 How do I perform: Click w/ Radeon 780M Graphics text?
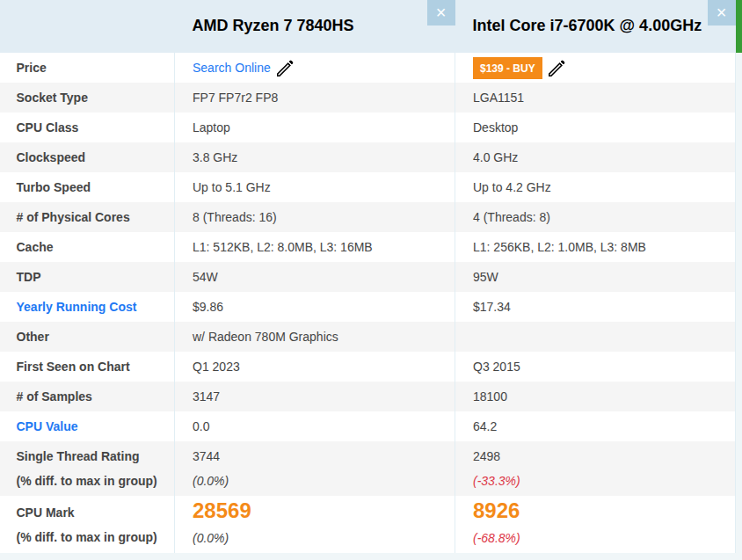tap(265, 337)
